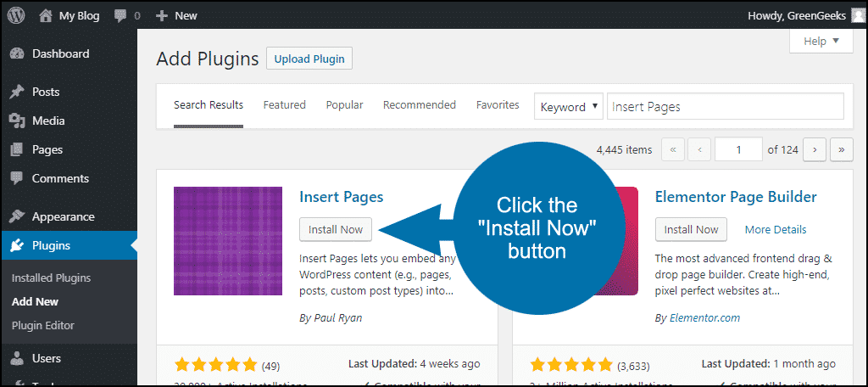Open the Plugins menu

coord(51,245)
